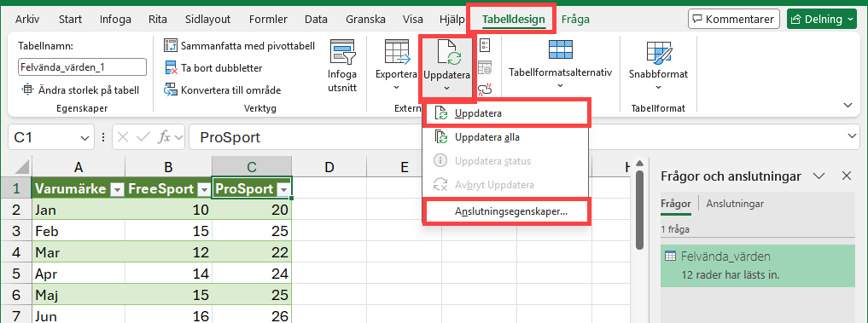Click the Kommentarer button
The width and height of the screenshot is (868, 323).
733,20
